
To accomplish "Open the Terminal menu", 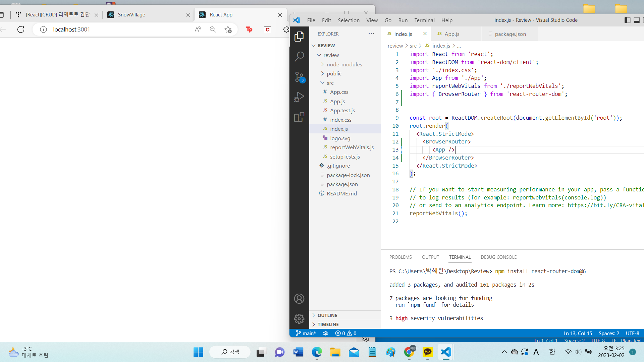I will [x=424, y=20].
